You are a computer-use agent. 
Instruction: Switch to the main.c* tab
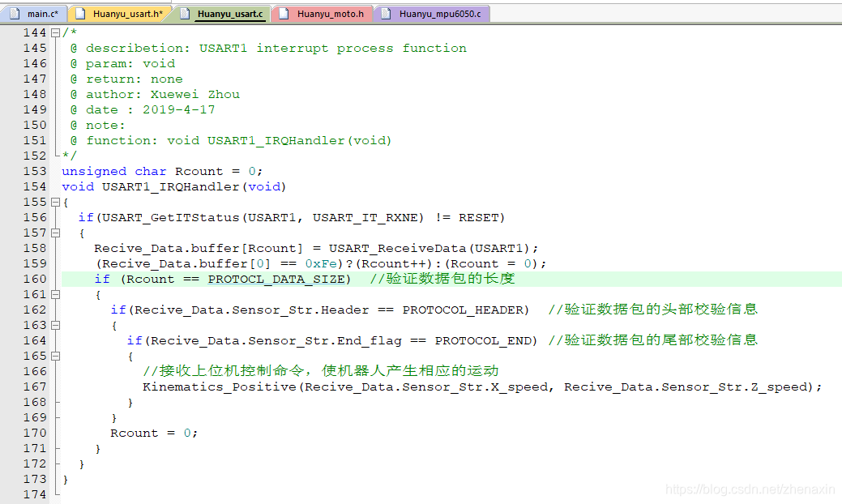click(33, 14)
